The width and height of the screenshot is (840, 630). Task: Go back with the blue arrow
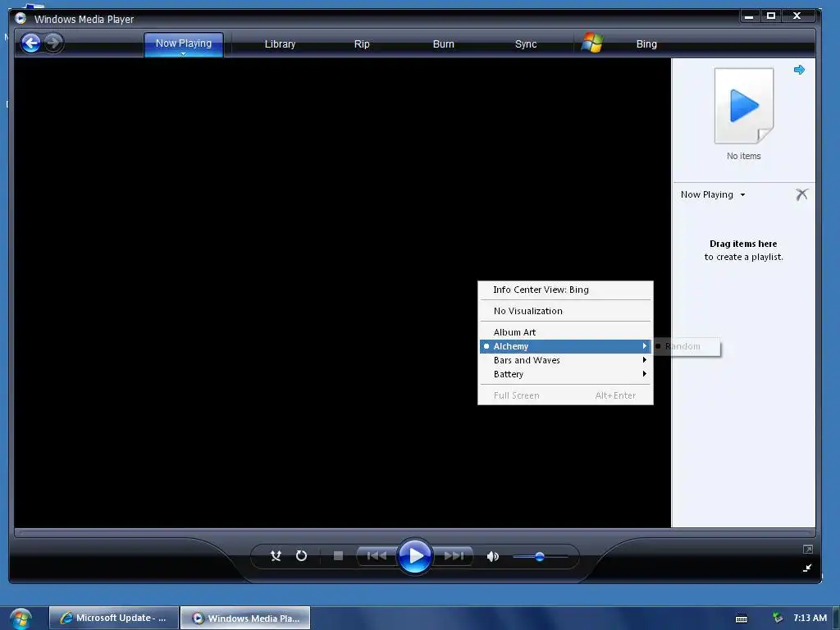pyautogui.click(x=31, y=43)
